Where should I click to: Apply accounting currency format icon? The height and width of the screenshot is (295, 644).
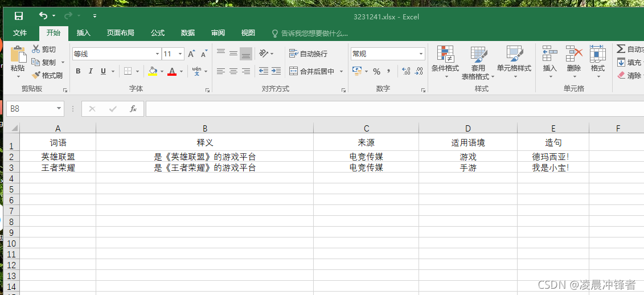click(x=357, y=72)
